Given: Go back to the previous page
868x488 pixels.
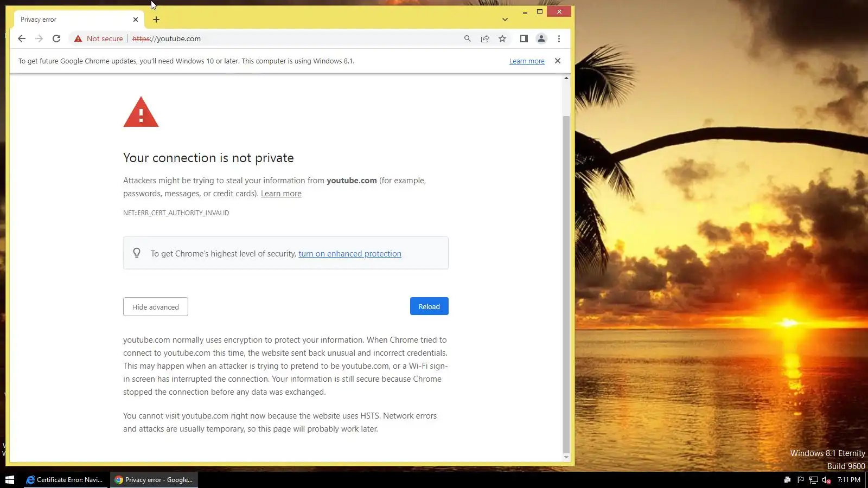Looking at the screenshot, I should (x=22, y=38).
